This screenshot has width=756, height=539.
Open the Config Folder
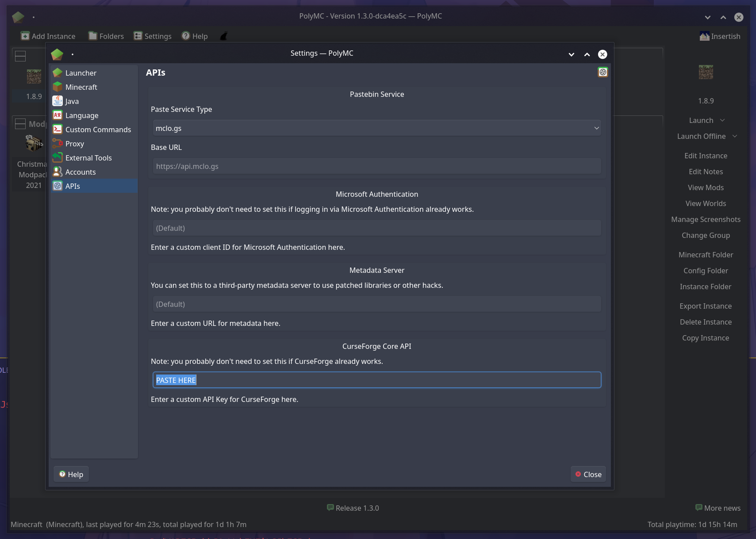[x=706, y=271]
